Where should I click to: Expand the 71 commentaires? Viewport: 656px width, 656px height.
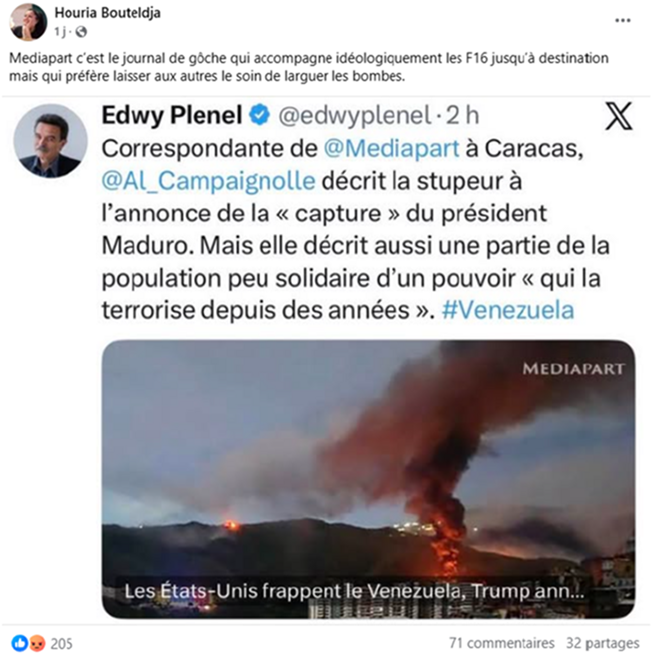502,643
